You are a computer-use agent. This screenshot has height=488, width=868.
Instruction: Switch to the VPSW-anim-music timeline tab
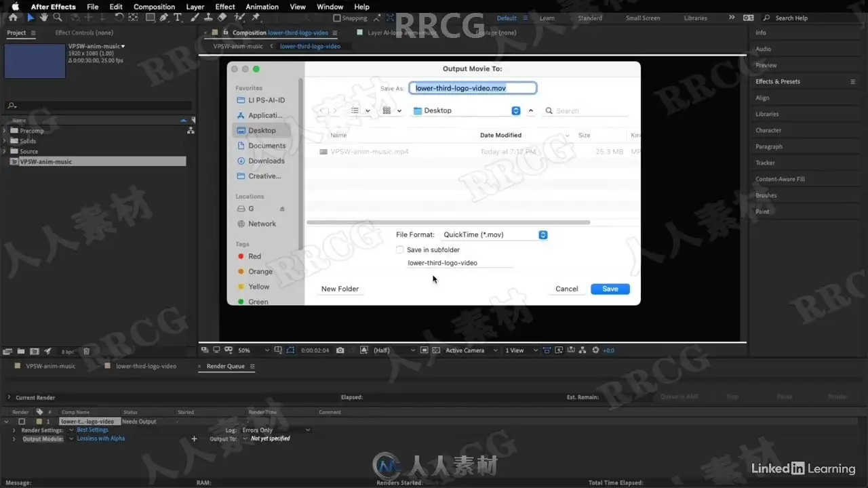tap(50, 366)
